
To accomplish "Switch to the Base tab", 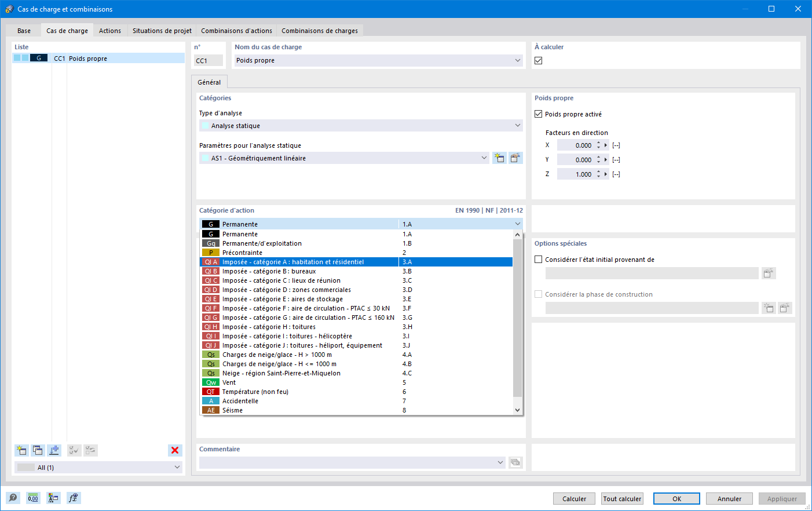I will pyautogui.click(x=24, y=31).
